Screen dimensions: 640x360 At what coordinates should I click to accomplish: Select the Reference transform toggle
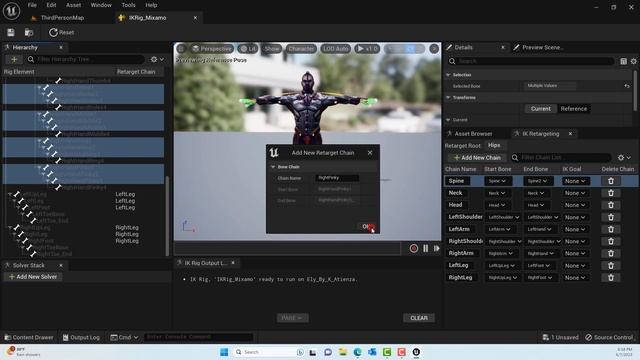point(573,109)
